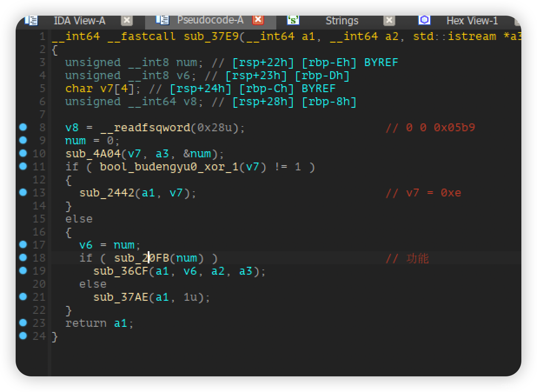This screenshot has height=392, width=537.
Task: Toggle breakpoint dot on line 24
Action: 23,336
